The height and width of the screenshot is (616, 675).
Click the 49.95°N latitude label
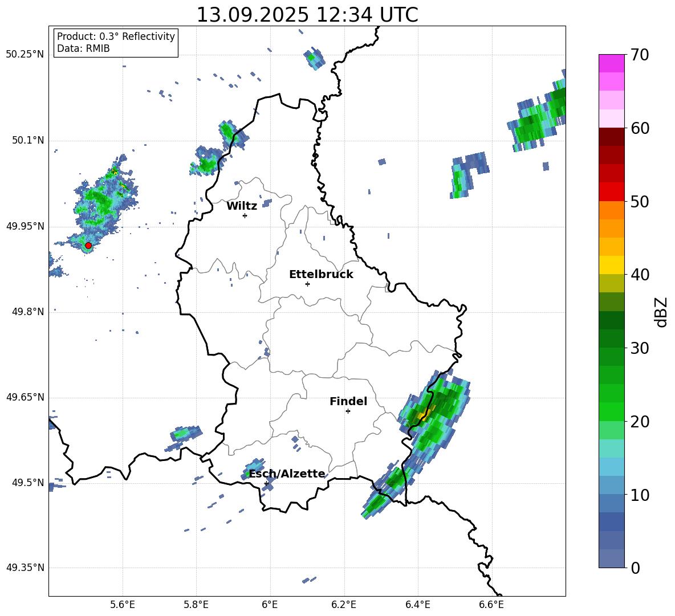point(25,226)
